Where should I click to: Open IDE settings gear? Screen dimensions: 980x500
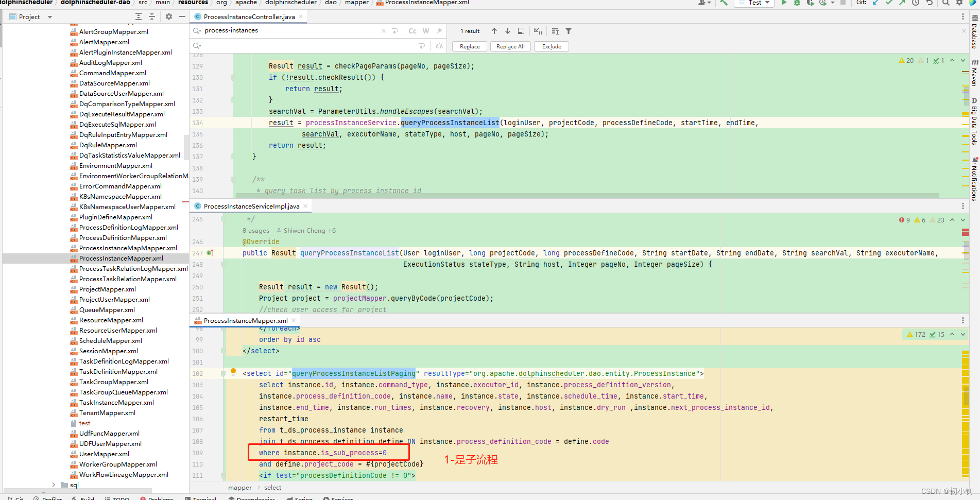[959, 3]
